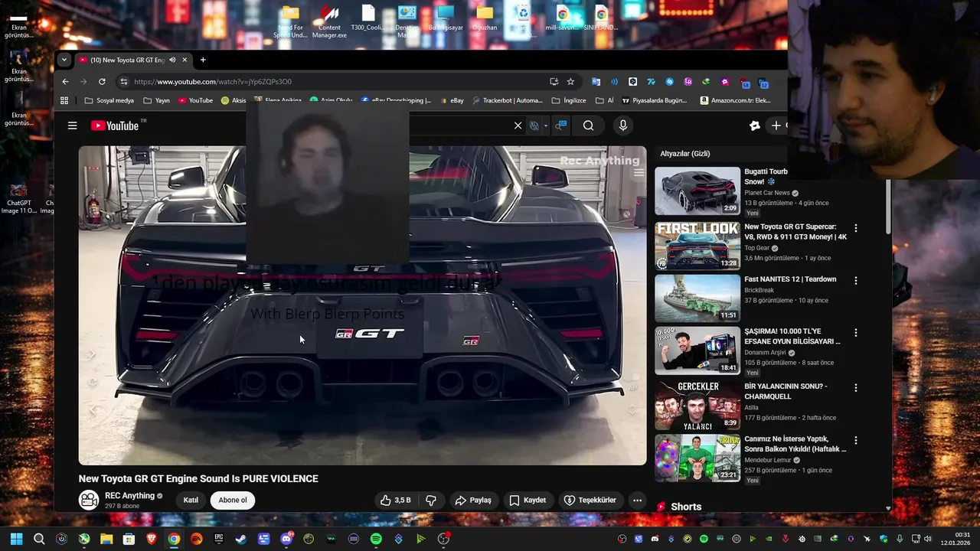Open the Sosyal medya bookmarks folder

coord(109,100)
